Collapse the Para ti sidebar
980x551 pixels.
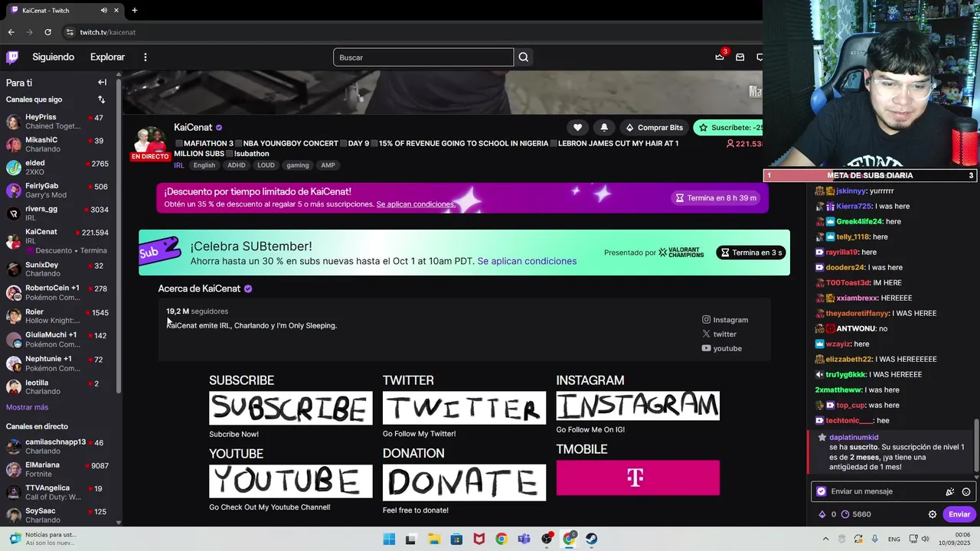102,82
